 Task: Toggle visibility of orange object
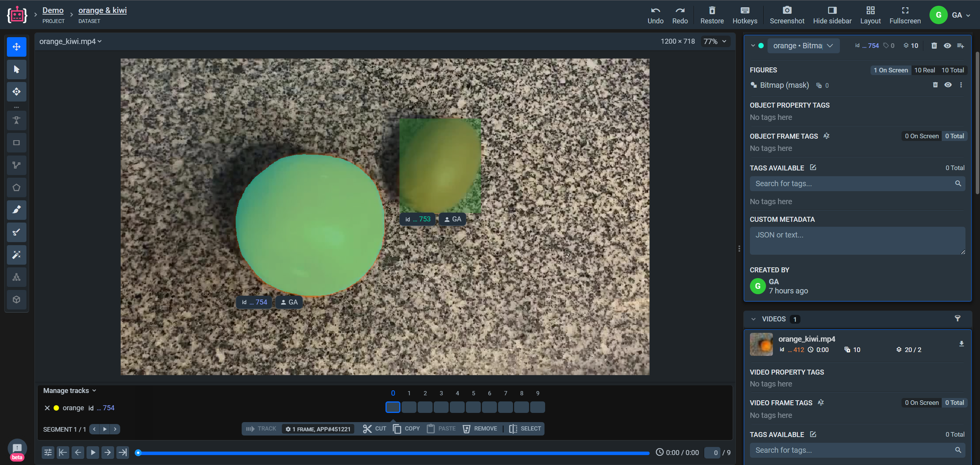947,46
